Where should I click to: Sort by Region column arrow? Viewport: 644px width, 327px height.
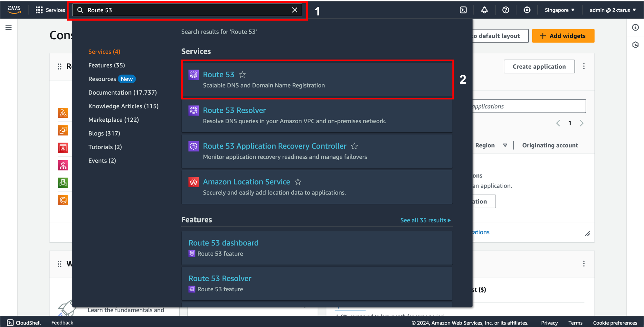tap(505, 145)
